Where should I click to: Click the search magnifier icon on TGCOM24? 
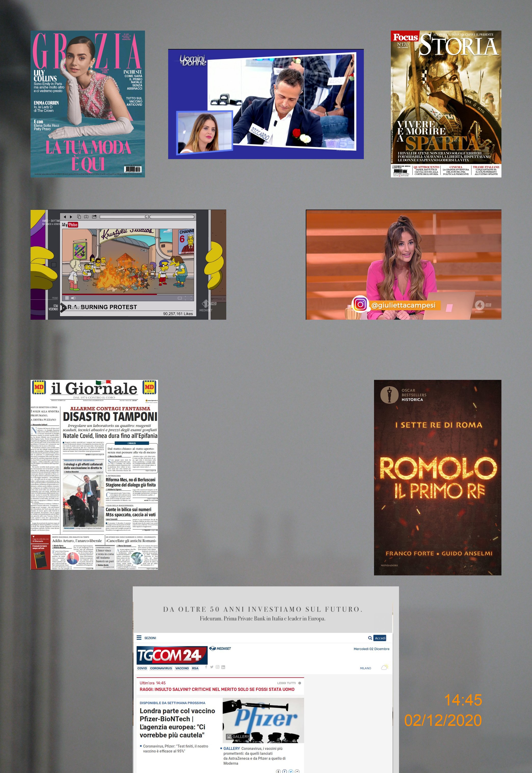370,638
